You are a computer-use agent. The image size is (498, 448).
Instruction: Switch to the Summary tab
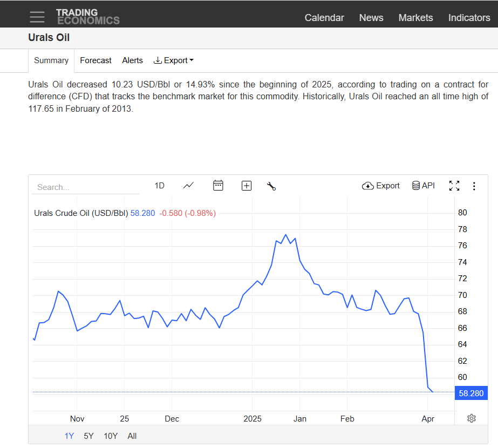point(51,60)
